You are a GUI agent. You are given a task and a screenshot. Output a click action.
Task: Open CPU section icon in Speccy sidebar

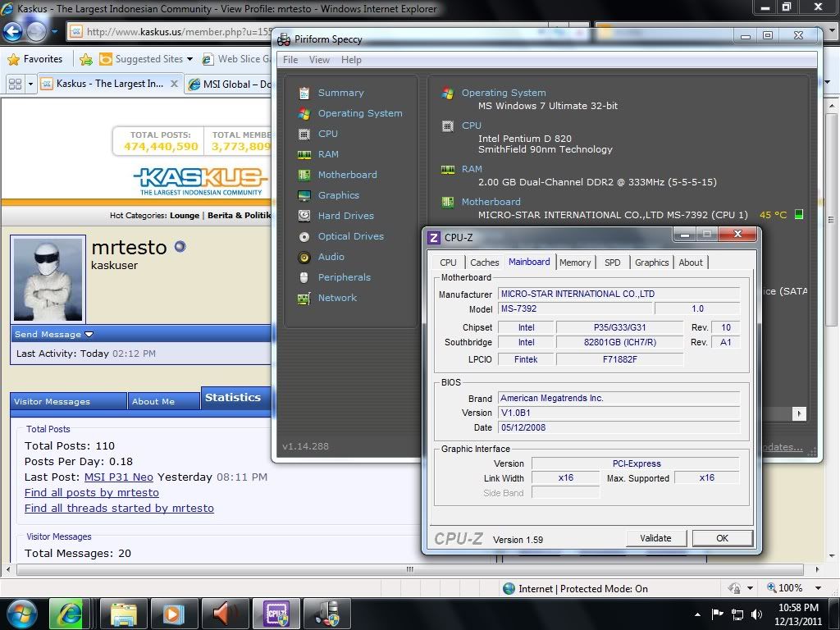click(304, 134)
